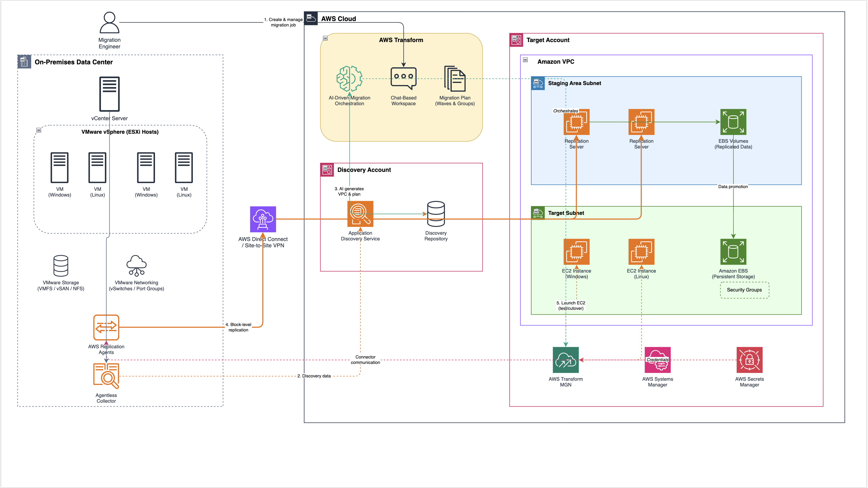Click the Staging Area Subnet icon
This screenshot has height=488, width=868.
click(x=538, y=83)
